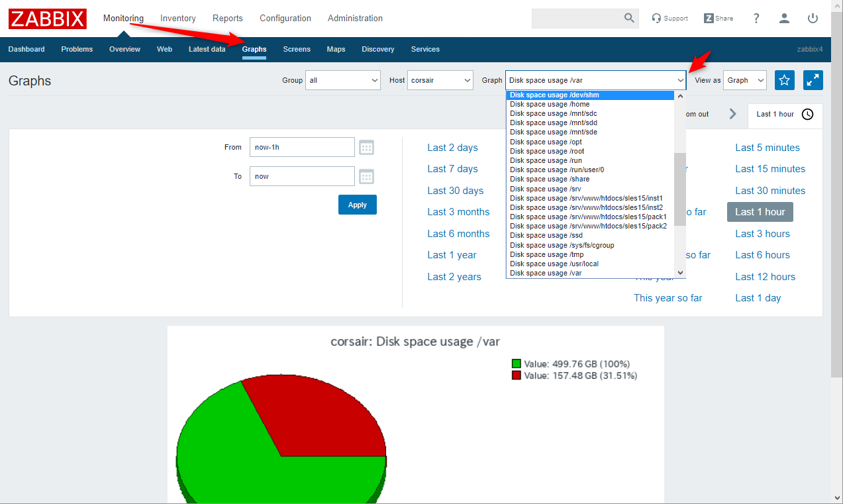Viewport: 843px width, 504px height.
Task: Open the Configuration menu
Action: [285, 18]
